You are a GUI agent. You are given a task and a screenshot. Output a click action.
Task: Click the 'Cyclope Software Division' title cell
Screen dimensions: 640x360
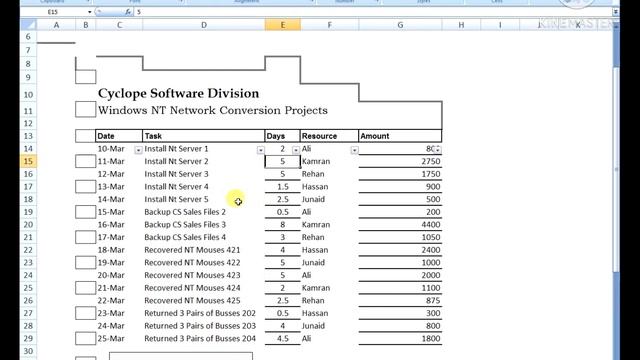(x=178, y=93)
